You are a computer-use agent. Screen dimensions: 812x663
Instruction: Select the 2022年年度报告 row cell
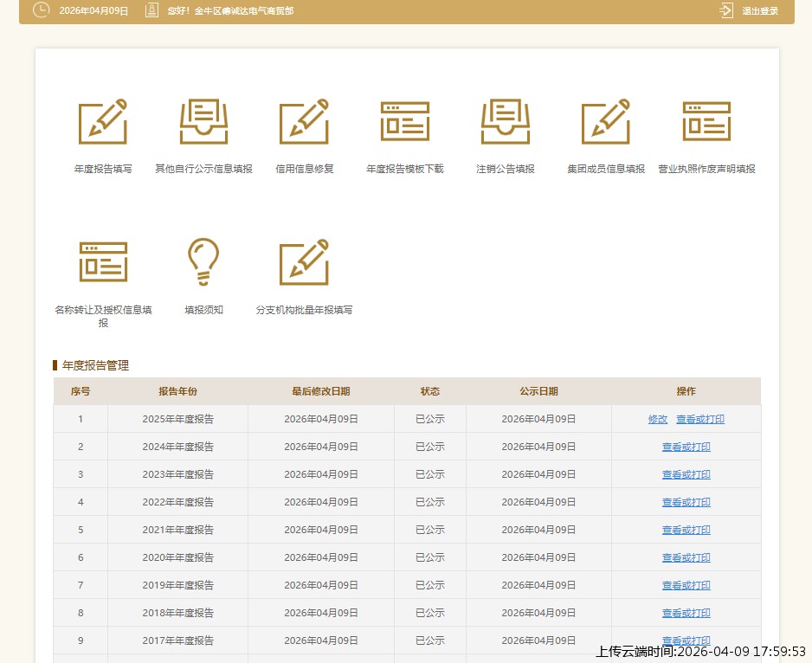[x=177, y=502]
